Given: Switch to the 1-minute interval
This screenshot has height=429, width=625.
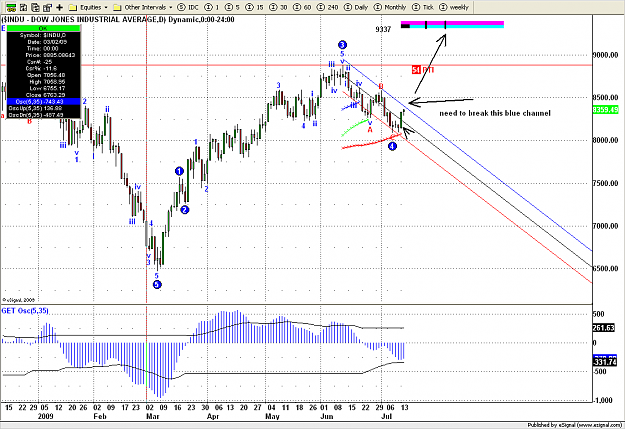Looking at the screenshot, I should [212, 7].
